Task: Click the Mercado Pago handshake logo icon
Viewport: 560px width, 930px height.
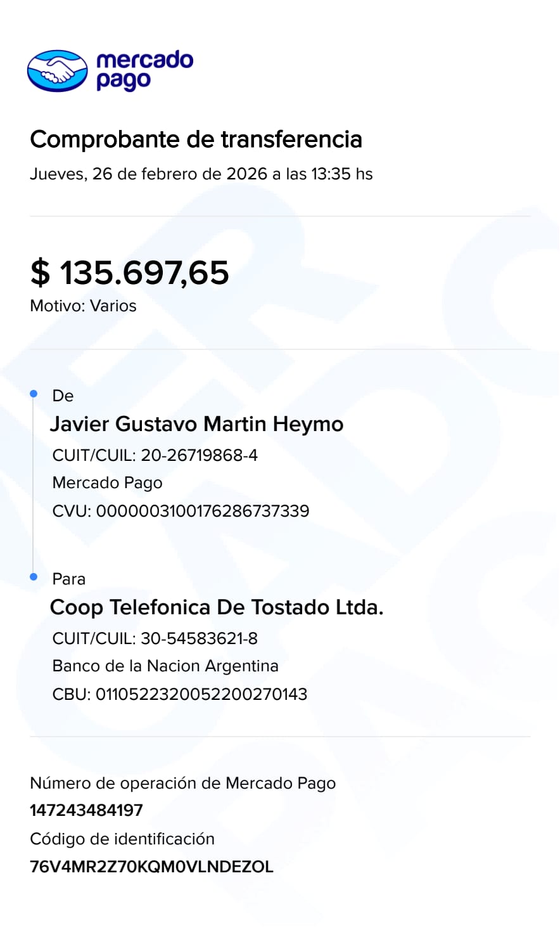Action: coord(57,70)
